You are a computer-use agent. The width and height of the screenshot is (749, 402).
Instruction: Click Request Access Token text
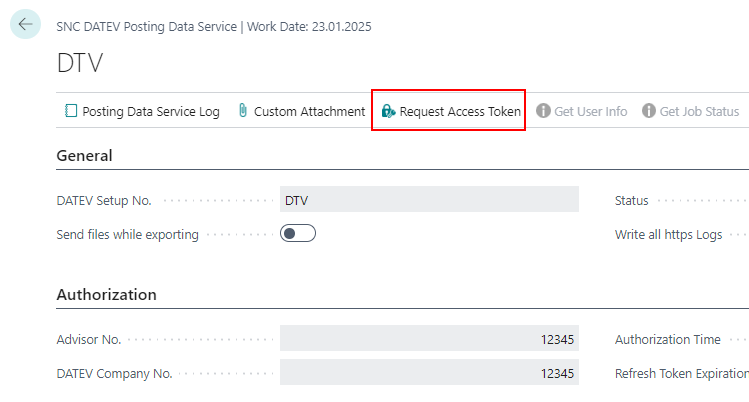460,111
